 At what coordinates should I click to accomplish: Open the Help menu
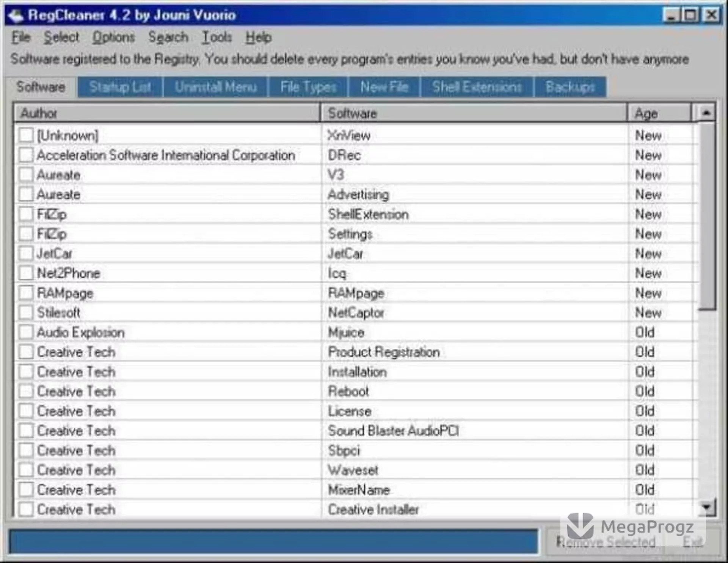click(x=258, y=37)
